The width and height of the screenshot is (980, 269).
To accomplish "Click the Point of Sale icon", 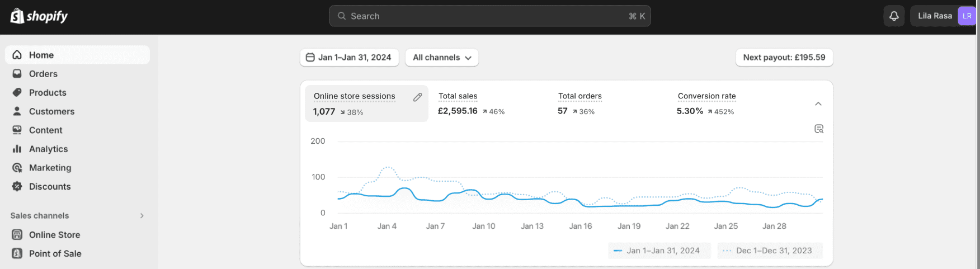I will (17, 254).
